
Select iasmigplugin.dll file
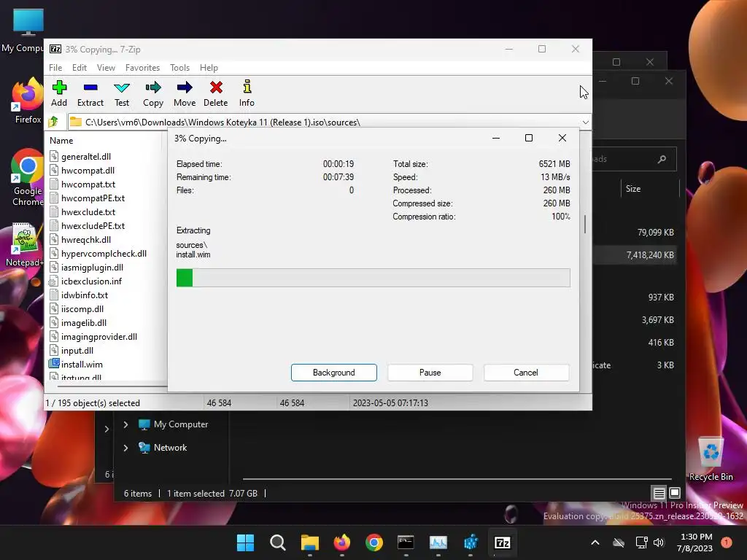92,267
